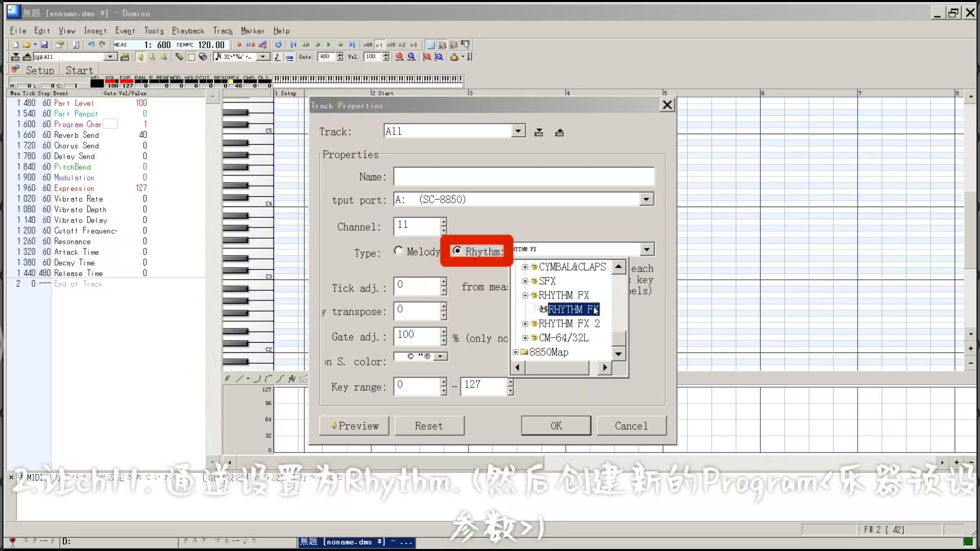Click horizontal zoom out magnifier

point(411,57)
